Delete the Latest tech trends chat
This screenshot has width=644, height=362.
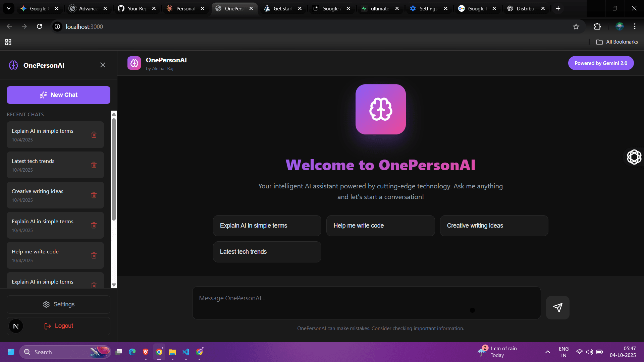pos(94,165)
